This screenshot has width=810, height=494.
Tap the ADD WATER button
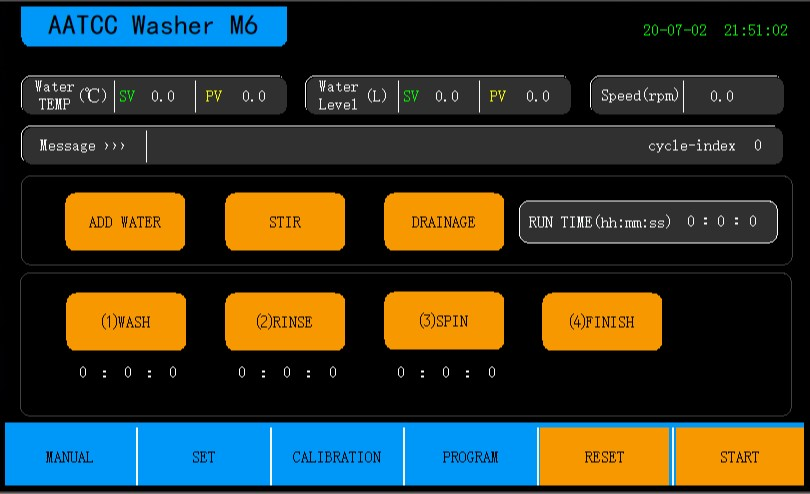(125, 222)
